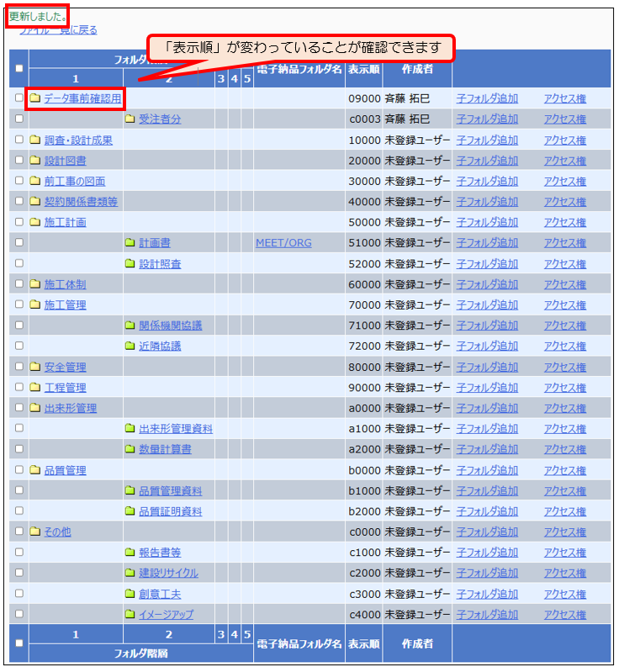Click green folder icon beside 数量計算書
This screenshot has height=672, width=624.
(130, 449)
